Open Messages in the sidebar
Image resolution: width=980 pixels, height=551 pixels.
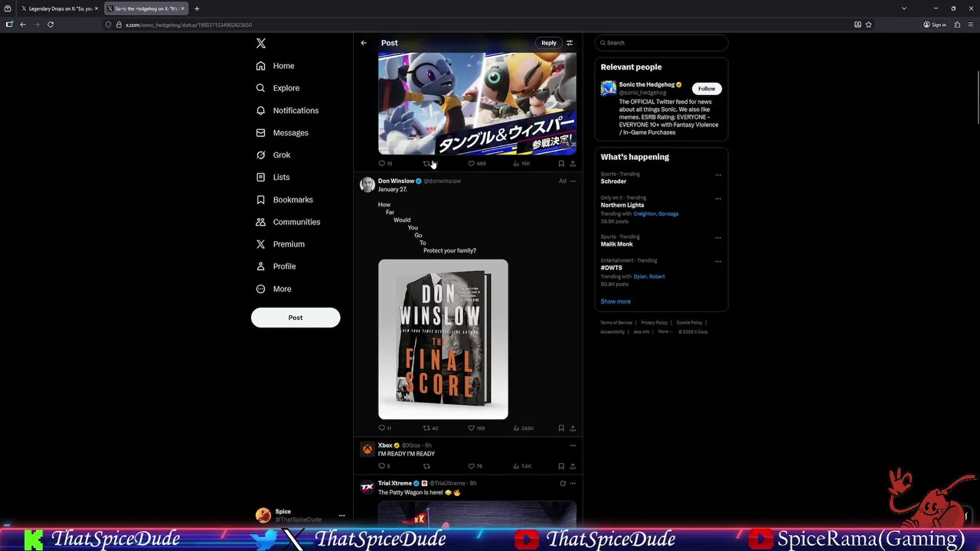(283, 132)
